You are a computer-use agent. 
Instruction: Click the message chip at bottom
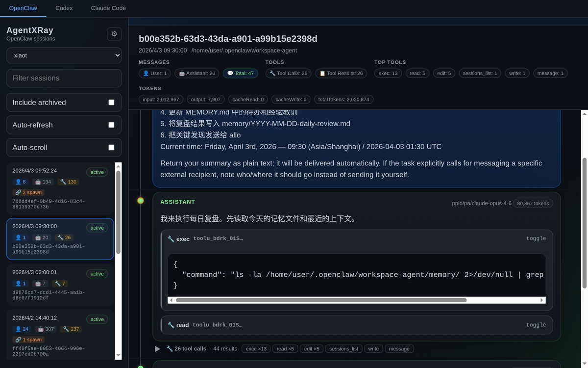point(399,349)
